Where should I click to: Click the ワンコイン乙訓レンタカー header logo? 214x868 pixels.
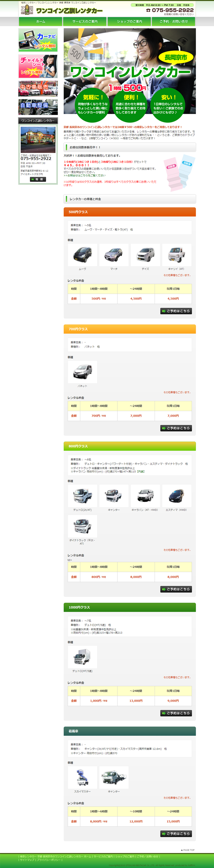tap(62, 10)
